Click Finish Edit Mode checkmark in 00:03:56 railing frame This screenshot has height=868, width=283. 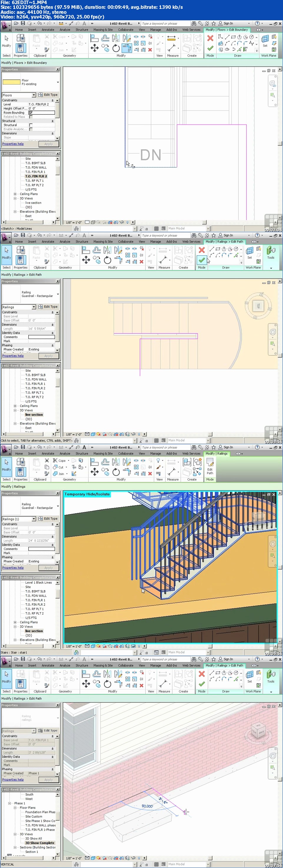[202, 260]
